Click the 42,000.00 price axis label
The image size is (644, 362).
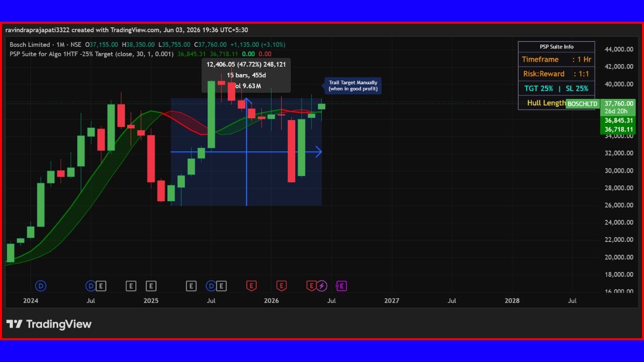click(x=619, y=66)
